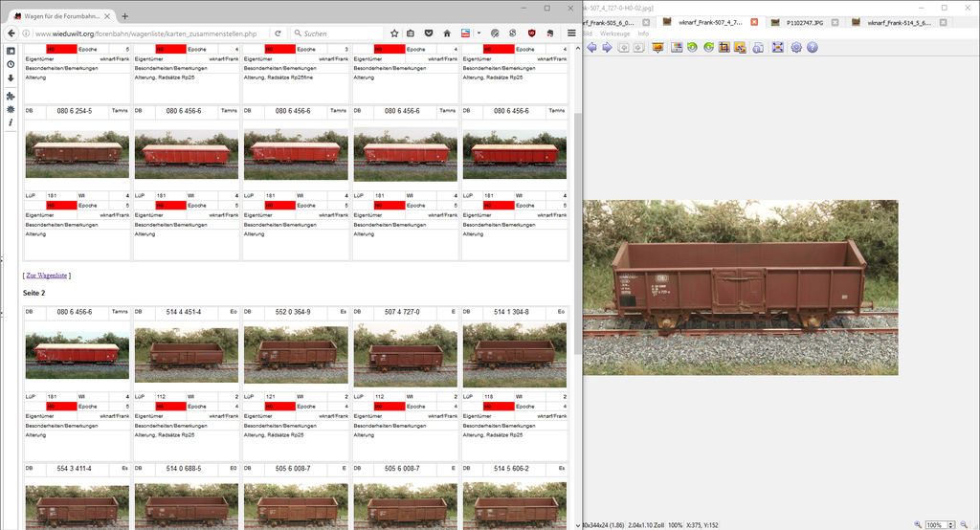Open history clock icon in sidebar
The image size is (980, 530).
[11, 64]
